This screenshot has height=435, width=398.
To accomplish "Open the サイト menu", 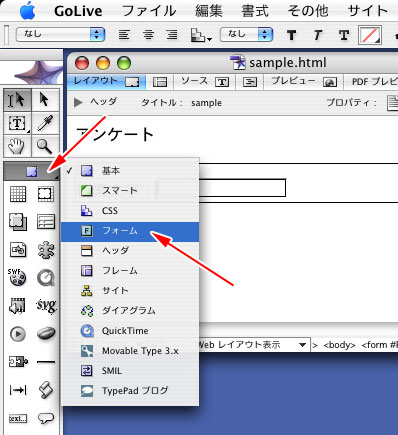I will click(x=368, y=11).
